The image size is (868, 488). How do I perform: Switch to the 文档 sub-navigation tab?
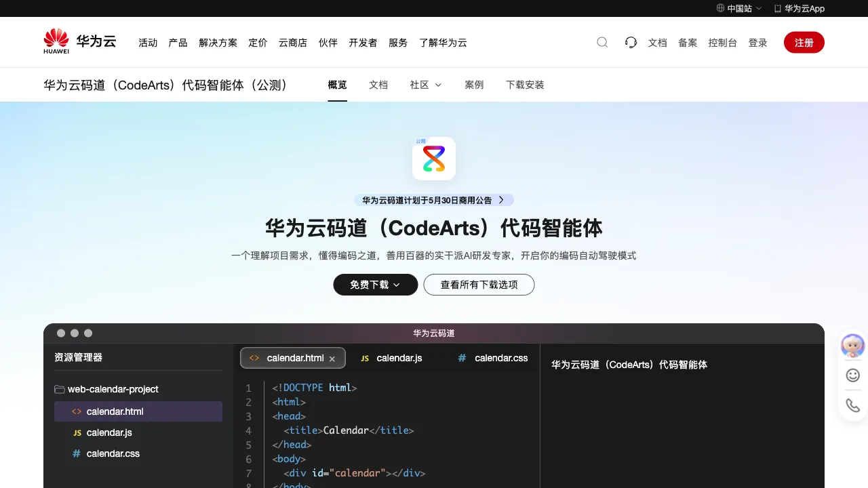pos(378,85)
